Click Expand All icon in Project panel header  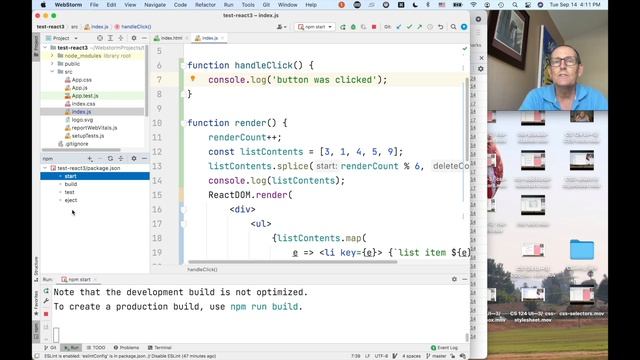110,38
